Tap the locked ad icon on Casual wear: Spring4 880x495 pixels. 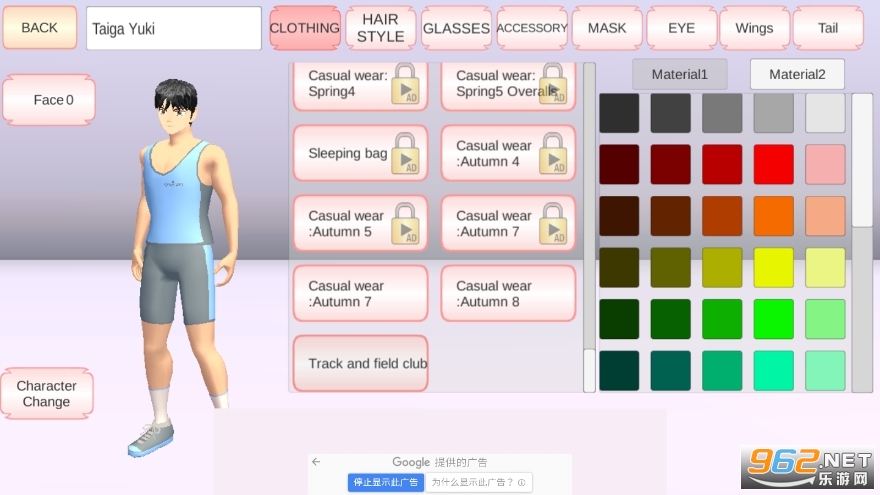(405, 84)
